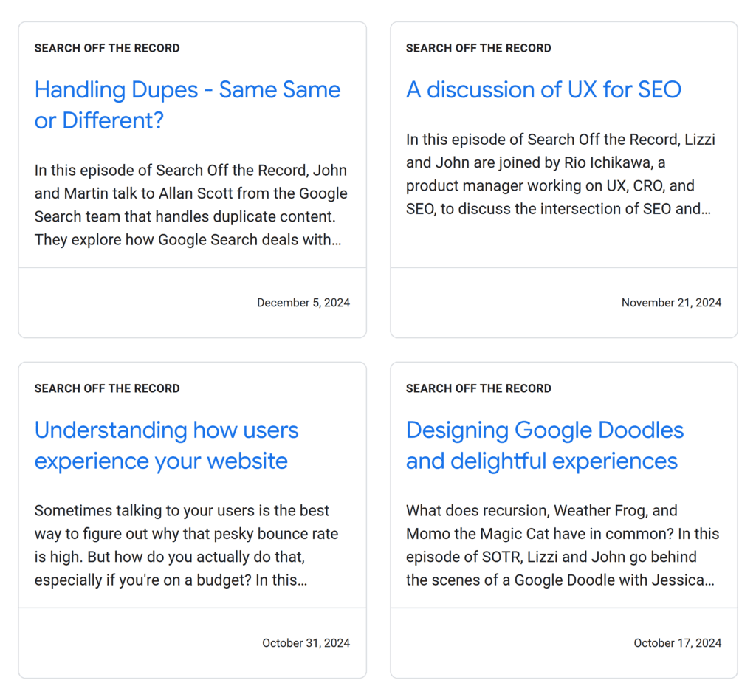
Task: Click the description mentioning Allan Scott
Action: pos(190,205)
